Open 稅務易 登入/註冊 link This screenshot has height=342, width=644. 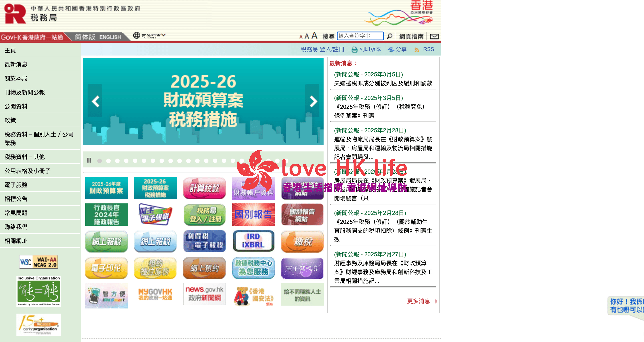(322, 50)
